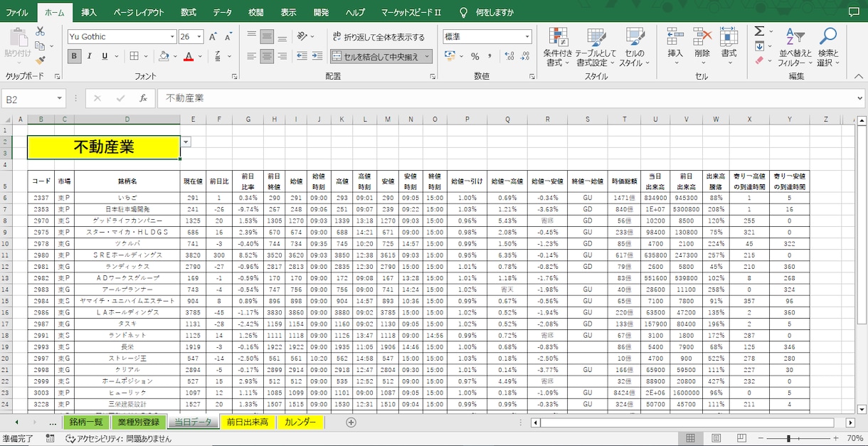Open the カレンダー sheet tab
Image resolution: width=868 pixels, height=446 pixels.
(x=300, y=422)
